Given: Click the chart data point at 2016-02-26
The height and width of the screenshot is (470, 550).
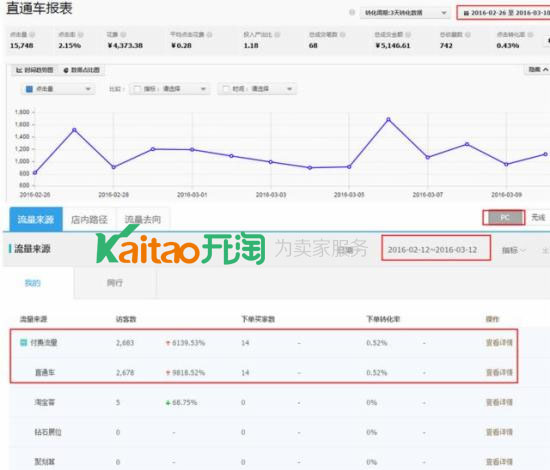Looking at the screenshot, I should (35, 172).
